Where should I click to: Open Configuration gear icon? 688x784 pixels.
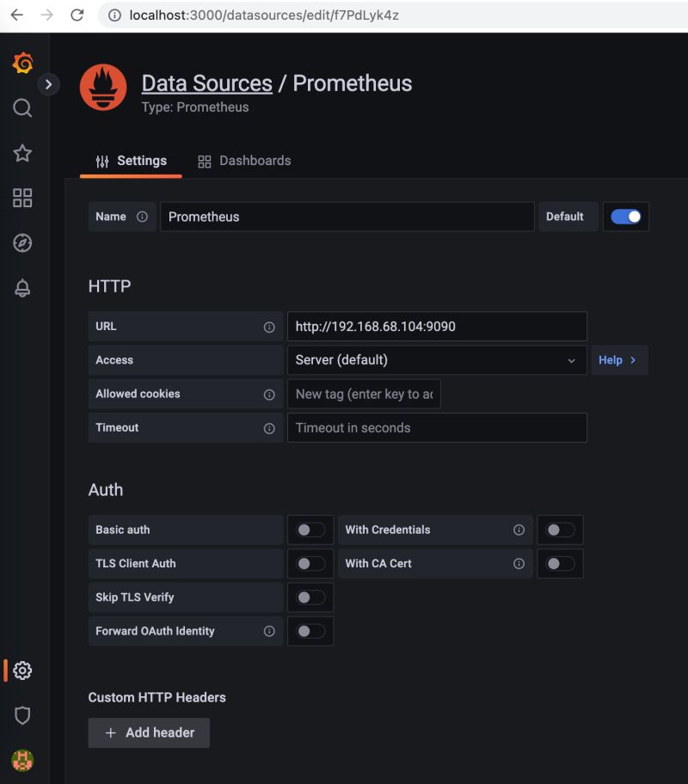tap(23, 671)
